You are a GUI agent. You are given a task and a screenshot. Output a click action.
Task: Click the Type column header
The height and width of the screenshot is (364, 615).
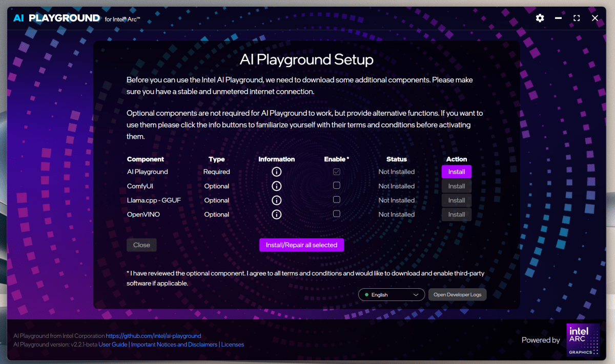pyautogui.click(x=217, y=159)
